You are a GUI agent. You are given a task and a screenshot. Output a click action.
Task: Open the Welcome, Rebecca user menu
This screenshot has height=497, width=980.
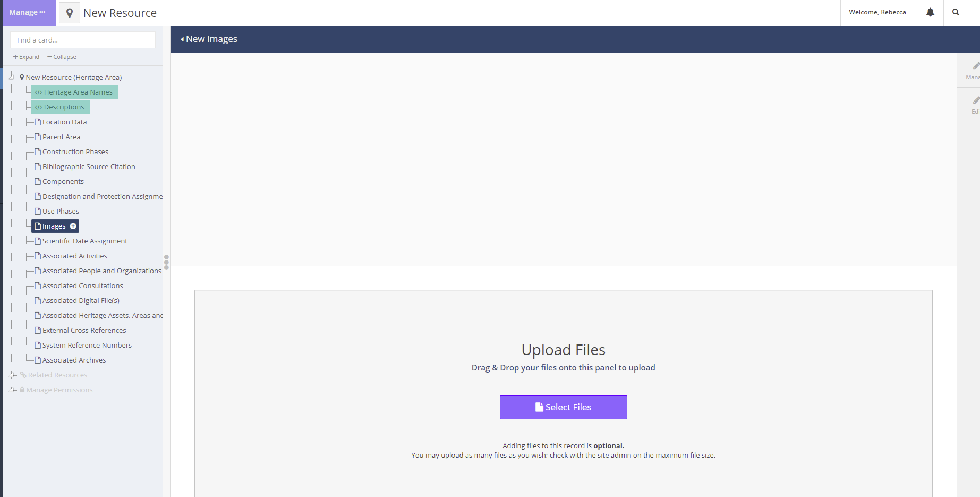pyautogui.click(x=878, y=12)
